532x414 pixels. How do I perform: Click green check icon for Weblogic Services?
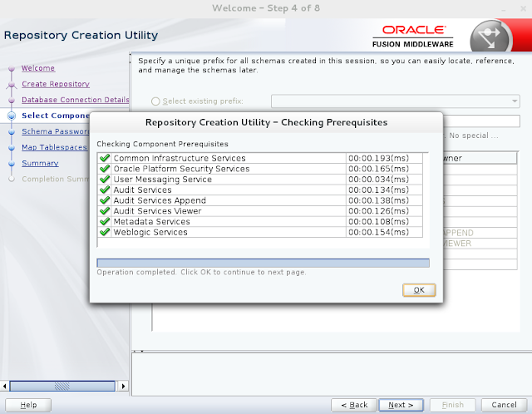pos(105,232)
